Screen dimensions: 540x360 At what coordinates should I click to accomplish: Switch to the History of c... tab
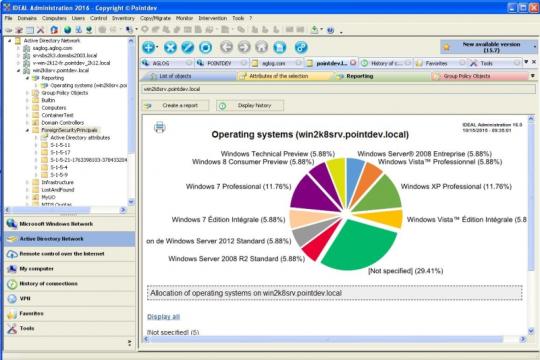[x=386, y=63]
